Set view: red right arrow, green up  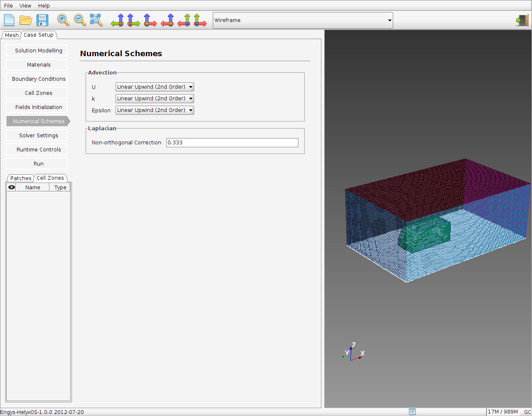point(200,20)
